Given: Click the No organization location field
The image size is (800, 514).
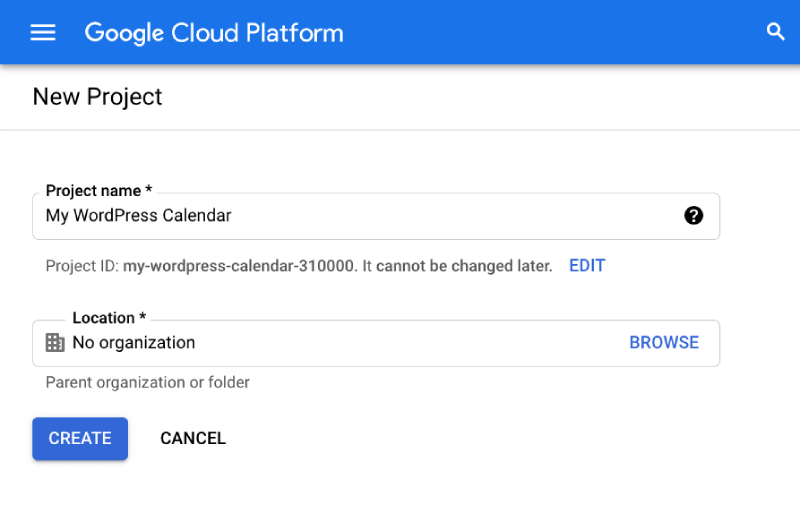Looking at the screenshot, I should (376, 343).
